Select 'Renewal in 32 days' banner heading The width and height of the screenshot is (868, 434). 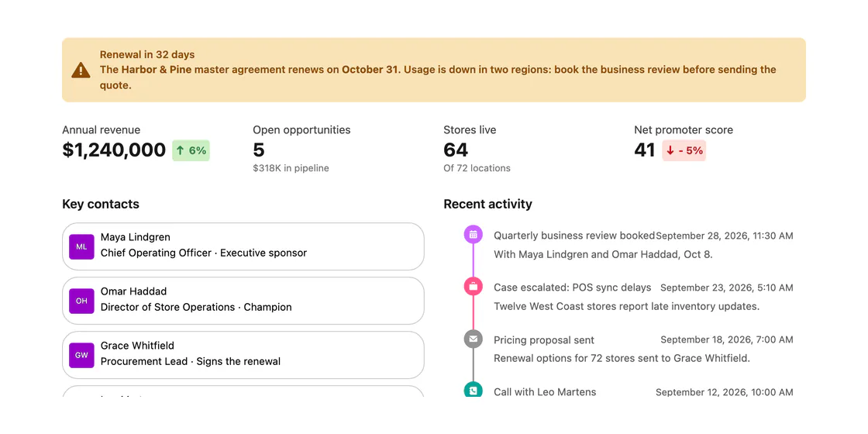pos(147,55)
